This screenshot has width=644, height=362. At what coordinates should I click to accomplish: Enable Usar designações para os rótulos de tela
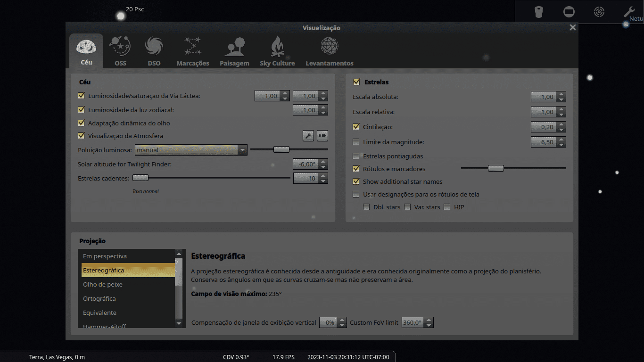tap(356, 194)
